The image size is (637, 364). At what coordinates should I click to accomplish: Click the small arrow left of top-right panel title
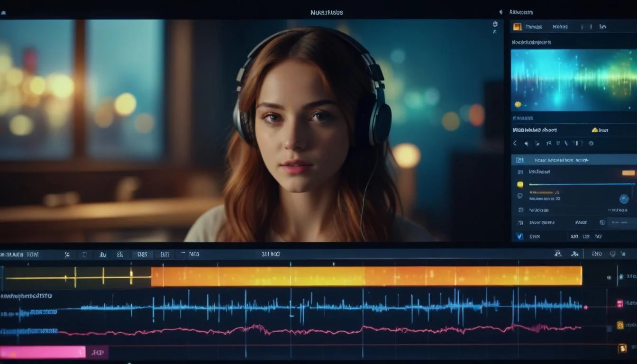pos(500,12)
